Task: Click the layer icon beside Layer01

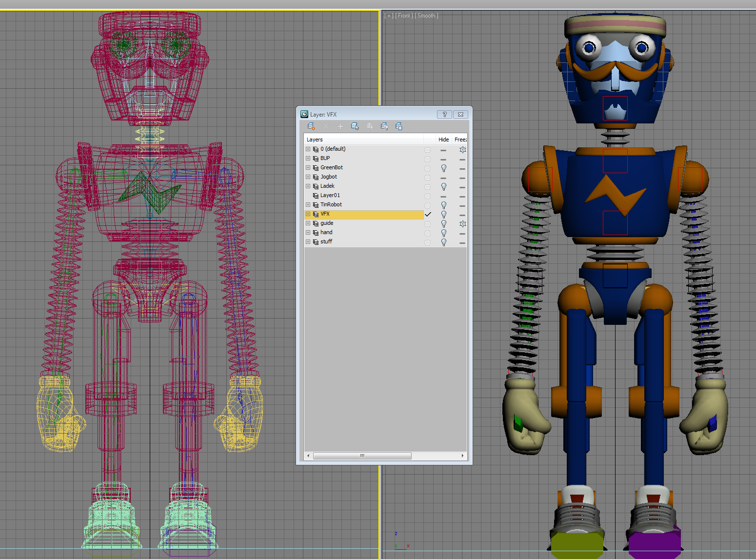Action: click(316, 196)
